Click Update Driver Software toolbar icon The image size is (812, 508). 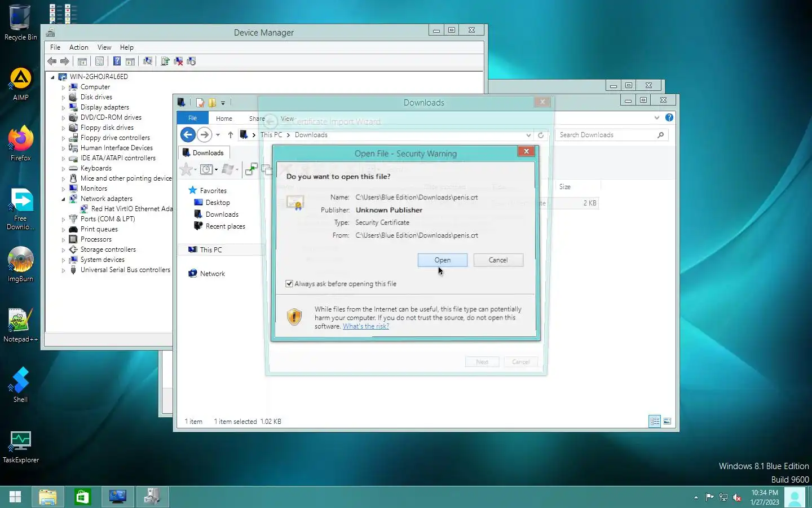coord(165,62)
